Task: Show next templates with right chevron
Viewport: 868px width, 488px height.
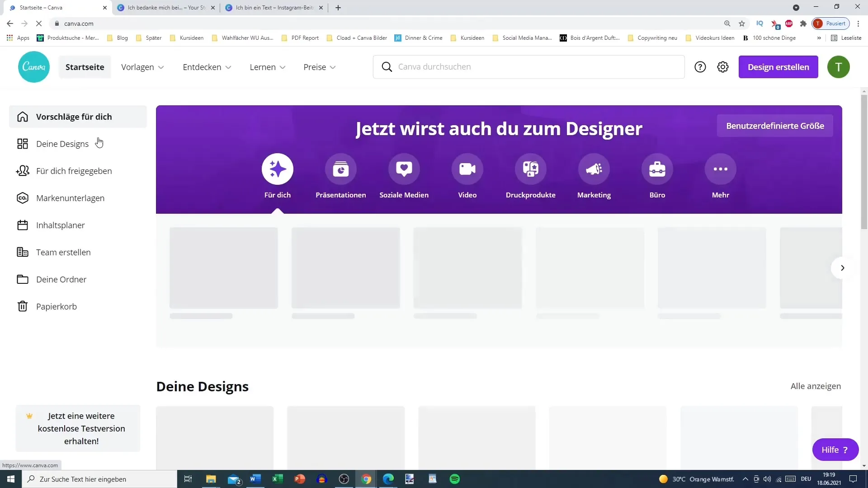Action: (842, 268)
